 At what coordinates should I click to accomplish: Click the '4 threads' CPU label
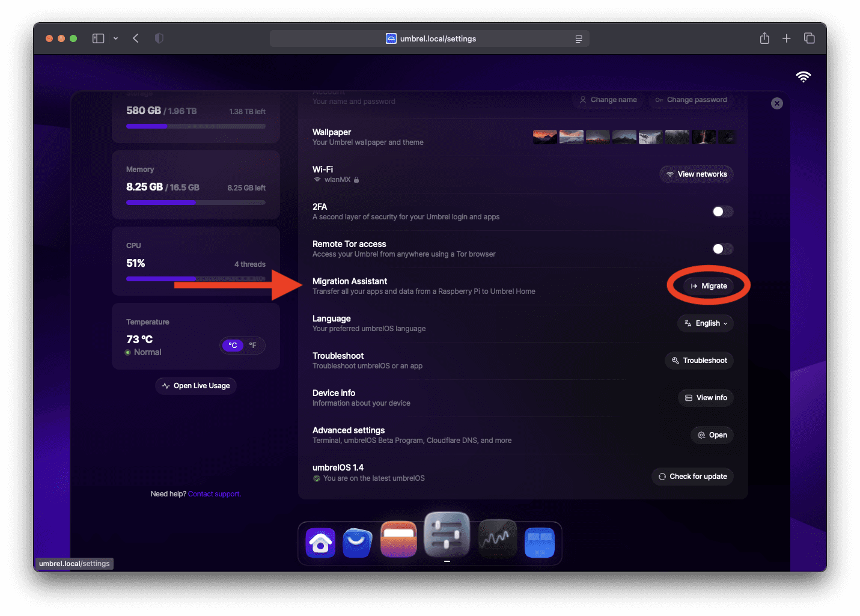click(x=250, y=264)
